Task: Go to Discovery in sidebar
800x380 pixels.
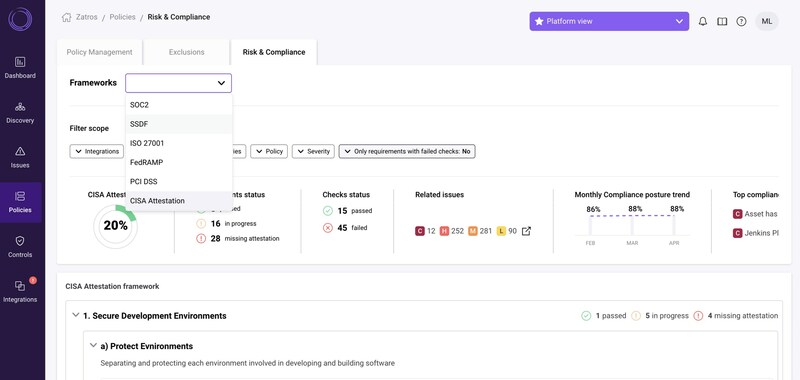Action: (20, 113)
